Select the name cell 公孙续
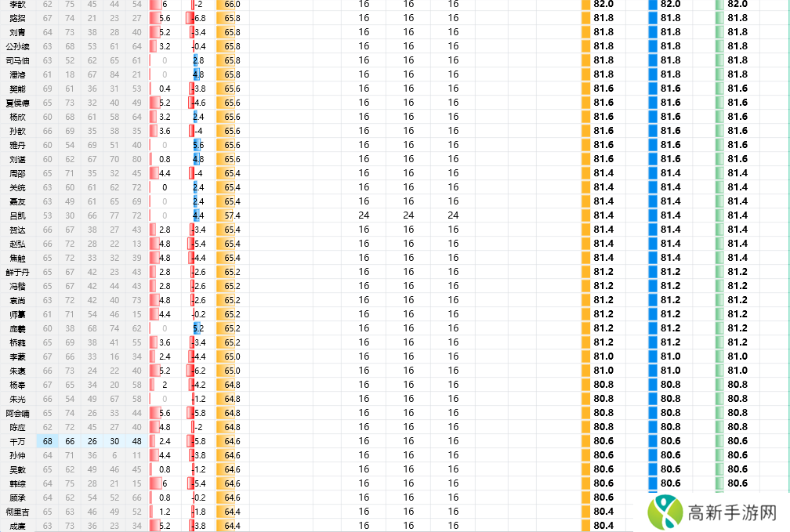790x532 pixels. pyautogui.click(x=17, y=46)
